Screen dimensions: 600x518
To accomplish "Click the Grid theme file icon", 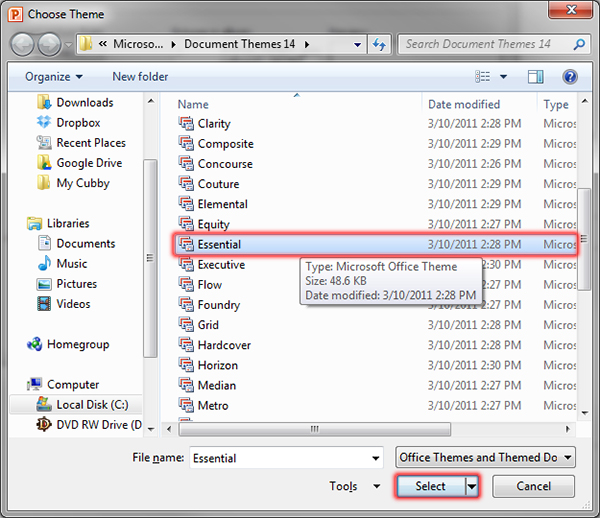I will (186, 325).
